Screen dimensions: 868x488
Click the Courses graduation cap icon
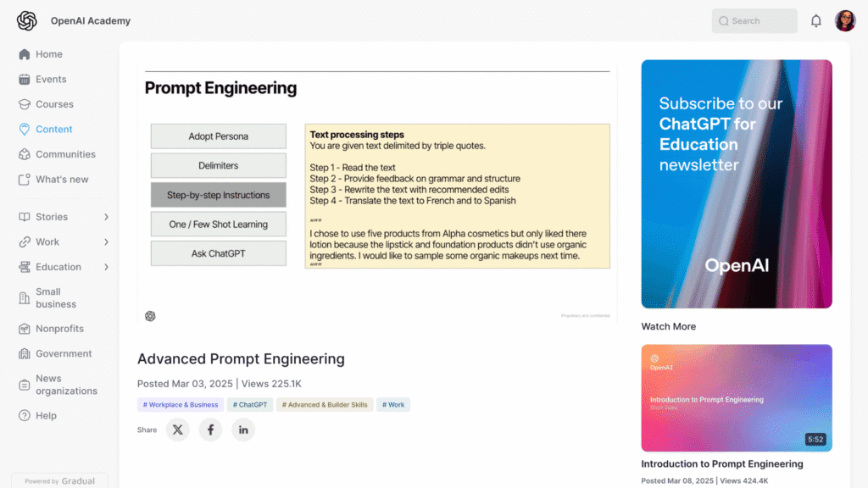25,104
